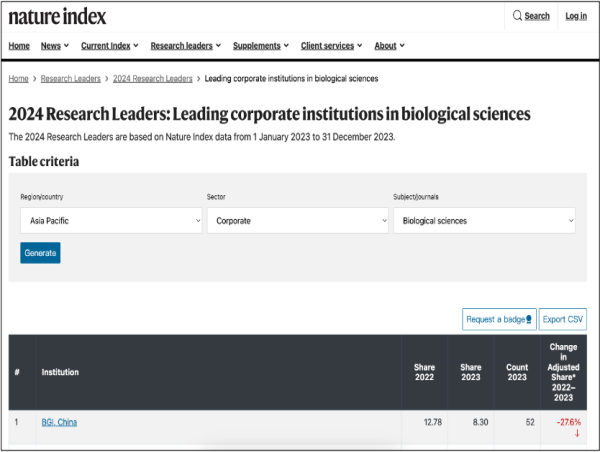Expand the News chevron arrow
Screen dimensions: 600x452
66,46
